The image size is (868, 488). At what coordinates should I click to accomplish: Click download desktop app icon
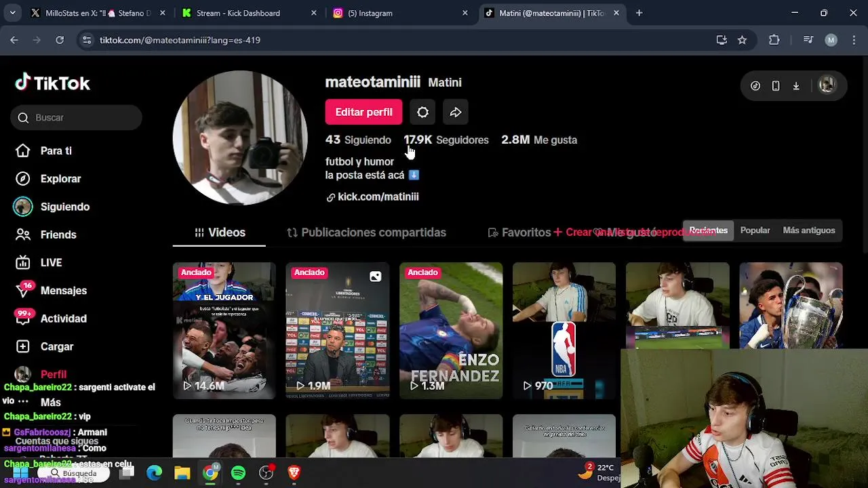point(796,85)
